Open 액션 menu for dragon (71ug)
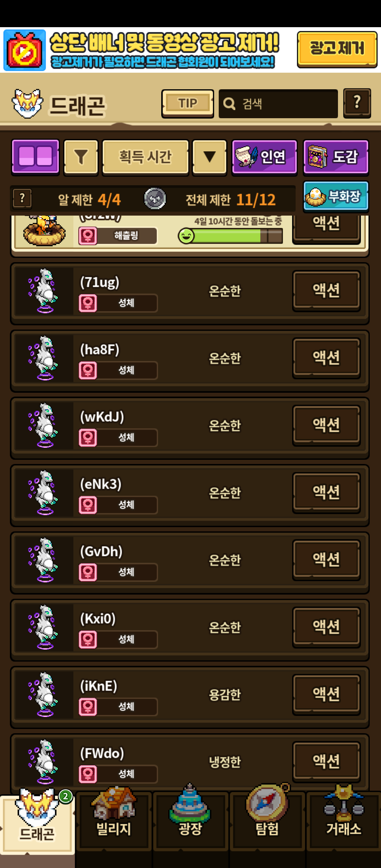 [326, 291]
